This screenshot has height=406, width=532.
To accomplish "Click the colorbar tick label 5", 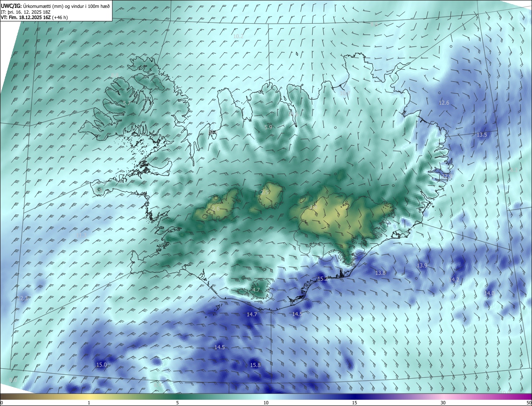I will click(177, 403).
